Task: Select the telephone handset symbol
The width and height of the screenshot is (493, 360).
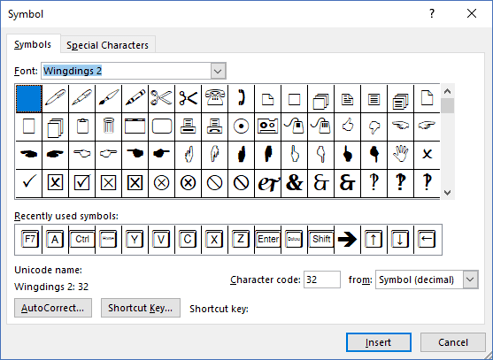Action: click(x=241, y=98)
